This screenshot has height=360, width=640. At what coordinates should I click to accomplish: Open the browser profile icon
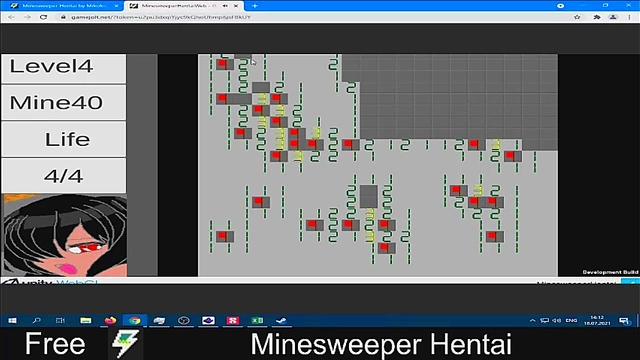click(613, 17)
